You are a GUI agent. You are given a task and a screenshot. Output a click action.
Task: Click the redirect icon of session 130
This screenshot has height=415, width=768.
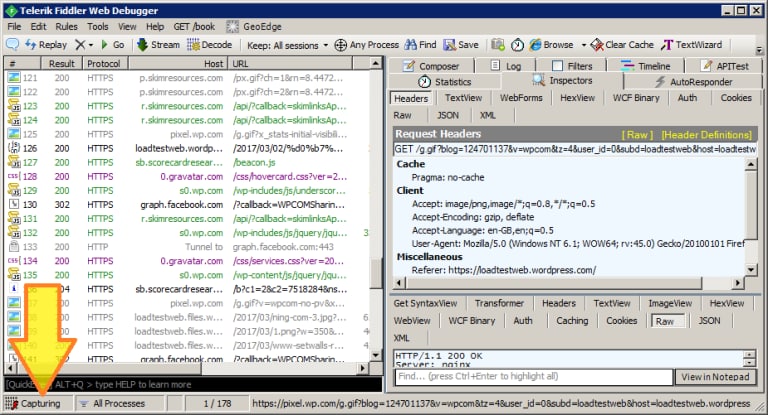pos(14,204)
